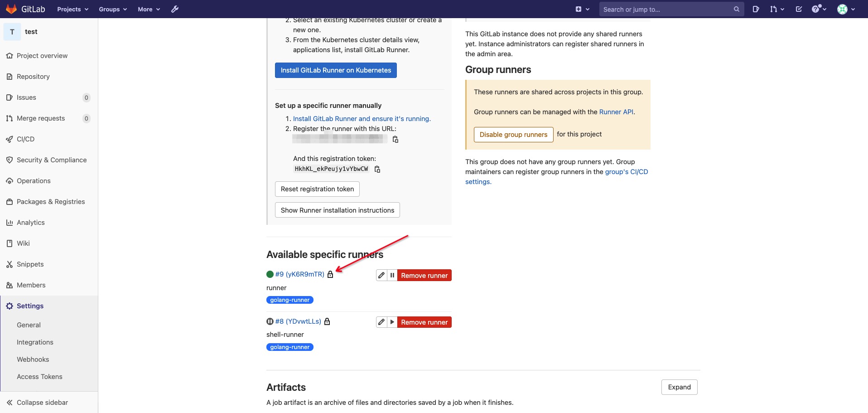This screenshot has height=413, width=868.
Task: Open the create new plus menu
Action: (582, 9)
